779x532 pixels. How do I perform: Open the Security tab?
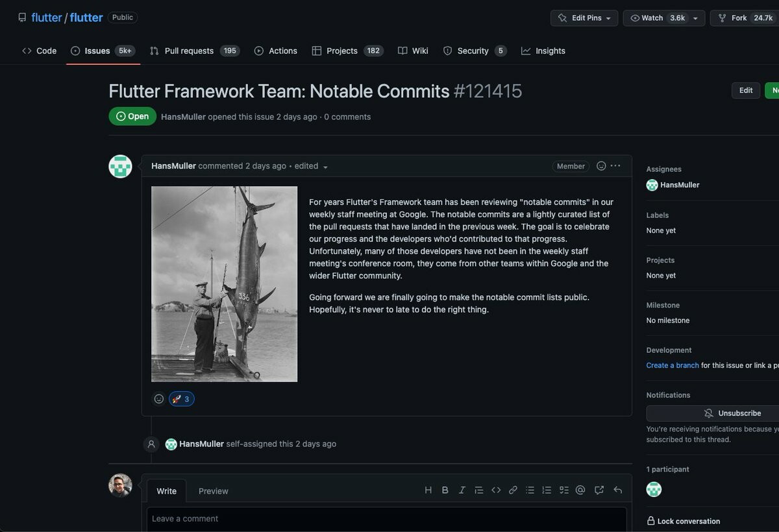click(x=475, y=51)
